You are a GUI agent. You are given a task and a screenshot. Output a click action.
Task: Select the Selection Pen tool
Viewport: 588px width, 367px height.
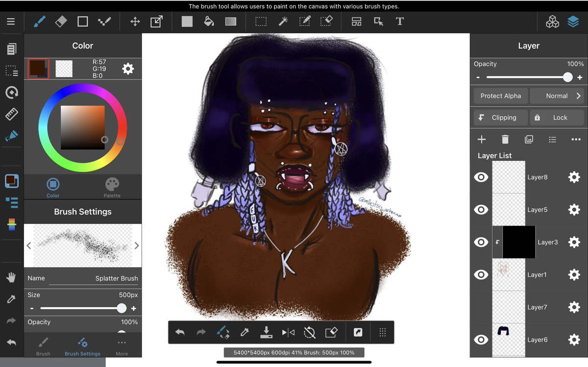tap(305, 22)
